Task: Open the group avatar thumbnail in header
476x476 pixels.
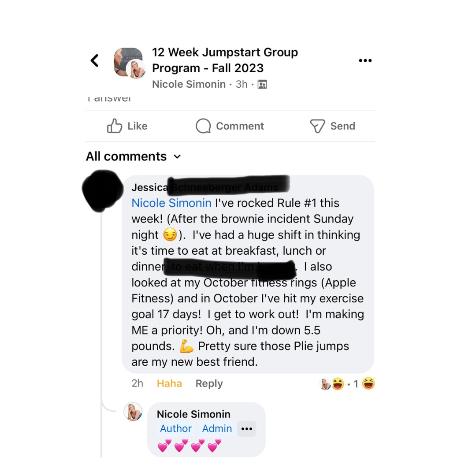Action: pos(129,63)
